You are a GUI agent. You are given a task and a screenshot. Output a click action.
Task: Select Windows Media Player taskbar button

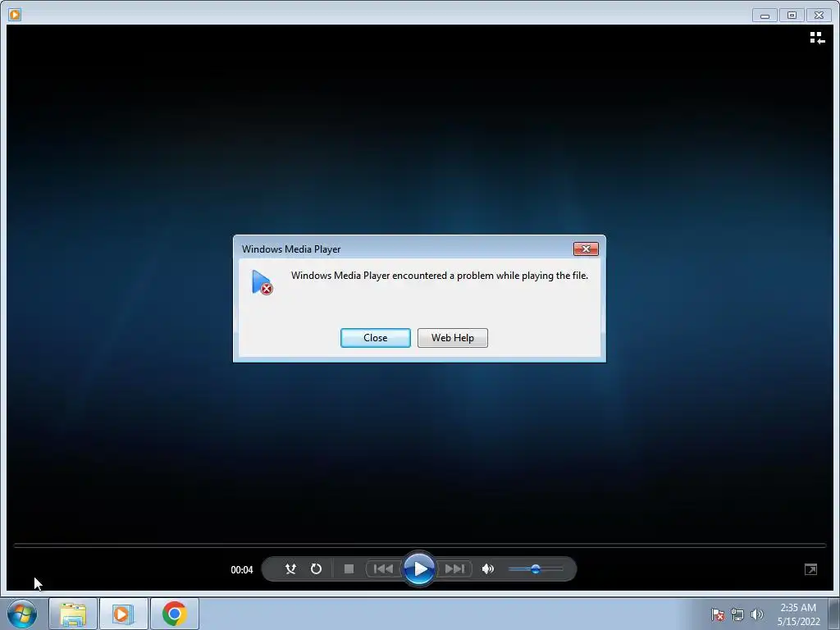point(123,614)
